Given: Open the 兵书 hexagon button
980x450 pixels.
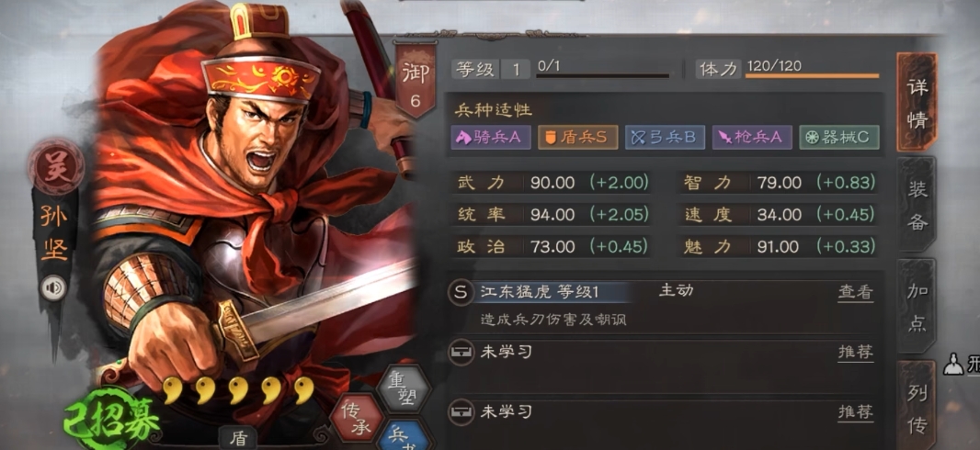Looking at the screenshot, I should pyautogui.click(x=404, y=435).
